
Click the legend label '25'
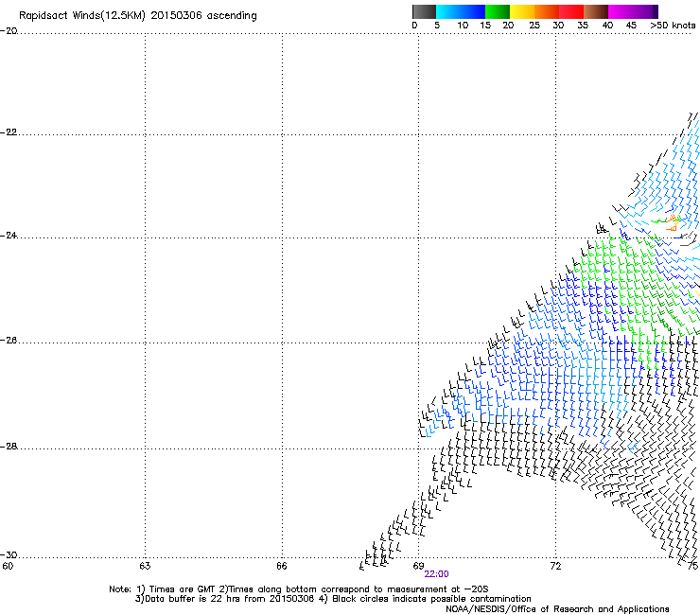[534, 26]
